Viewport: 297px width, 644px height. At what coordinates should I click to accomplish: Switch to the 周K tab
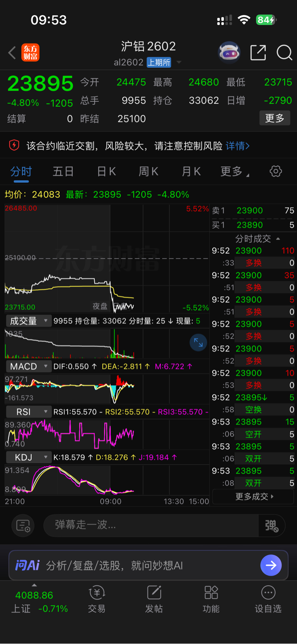tap(148, 171)
